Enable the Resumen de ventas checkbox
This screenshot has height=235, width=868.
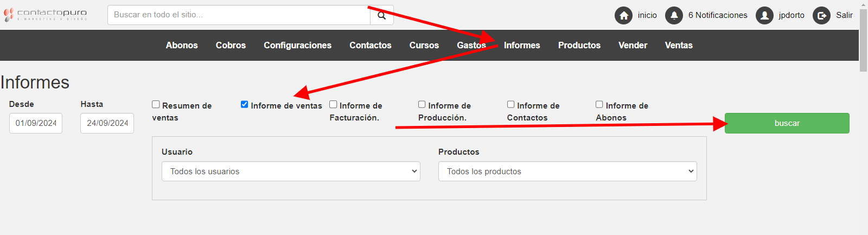point(156,104)
